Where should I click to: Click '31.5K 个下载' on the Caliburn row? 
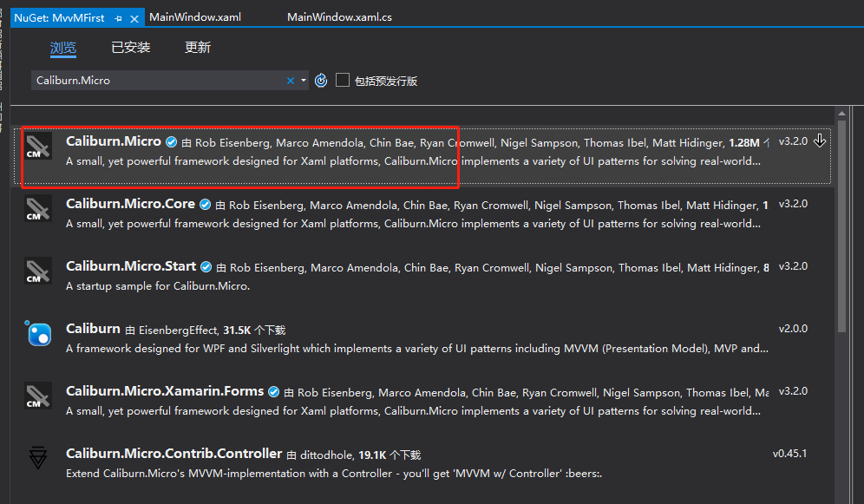point(254,331)
